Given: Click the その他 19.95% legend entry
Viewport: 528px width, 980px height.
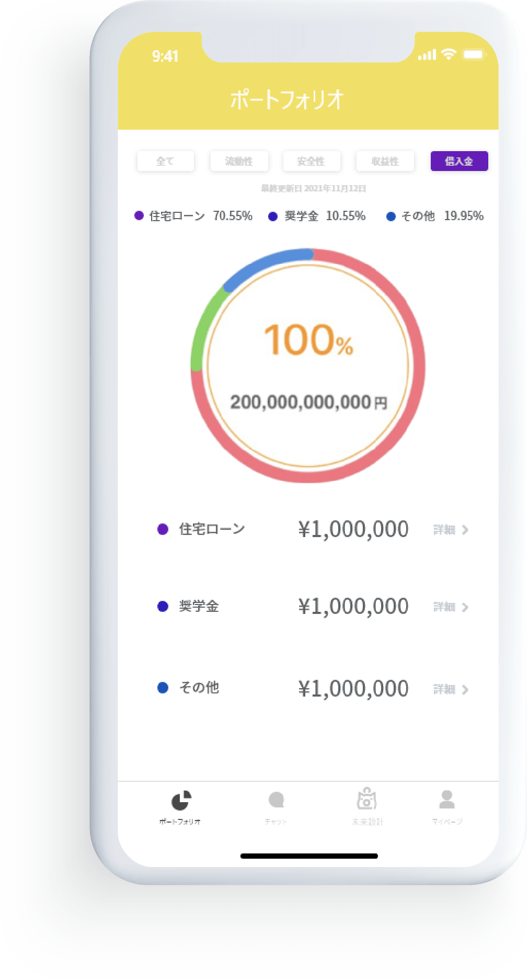Looking at the screenshot, I should pos(435,216).
